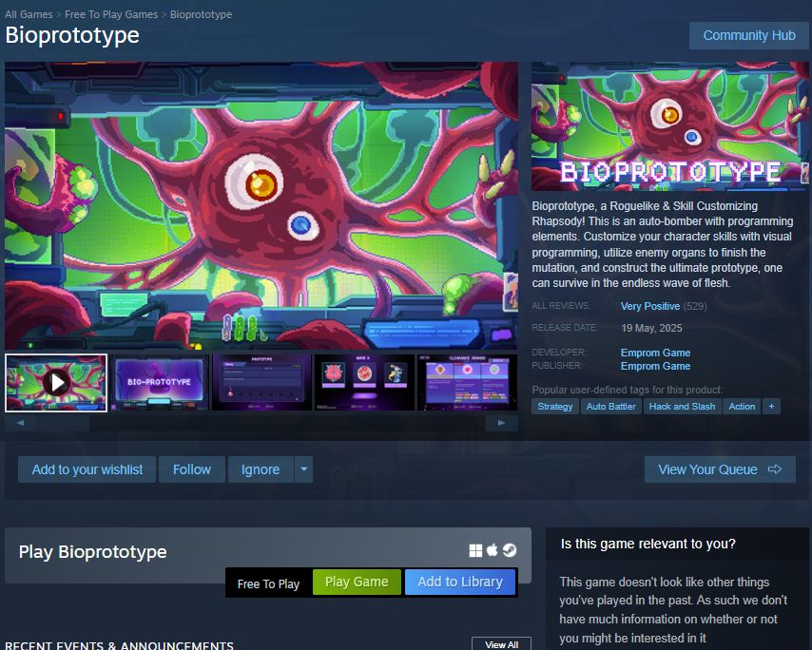Image resolution: width=812 pixels, height=650 pixels.
Task: Click the Free To Play price label
Action: click(268, 583)
